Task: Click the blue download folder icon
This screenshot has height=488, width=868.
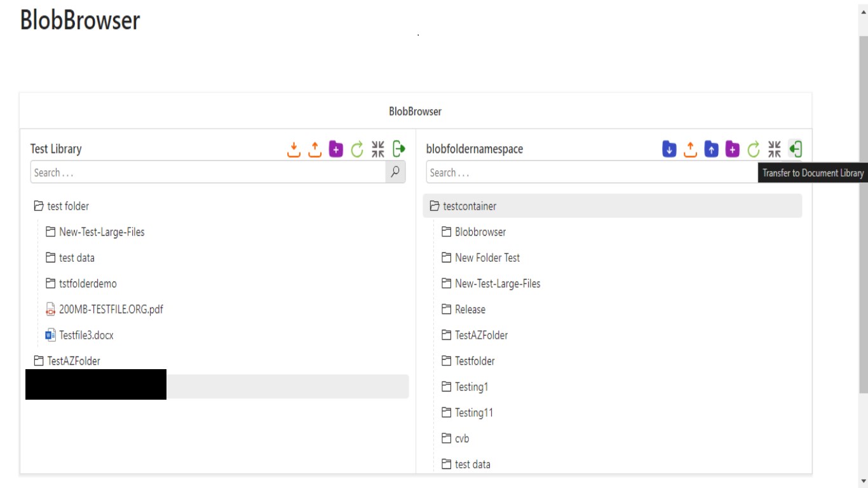Action: point(669,149)
